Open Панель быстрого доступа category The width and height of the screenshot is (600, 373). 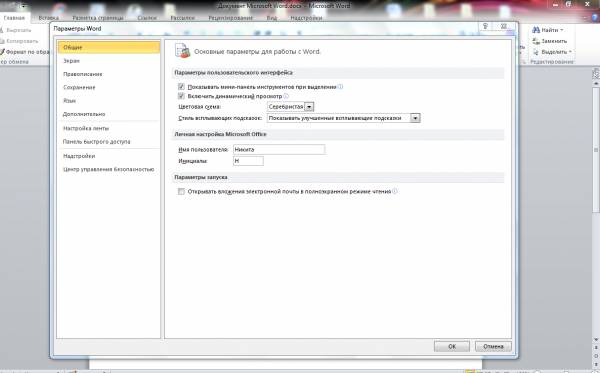point(109,142)
